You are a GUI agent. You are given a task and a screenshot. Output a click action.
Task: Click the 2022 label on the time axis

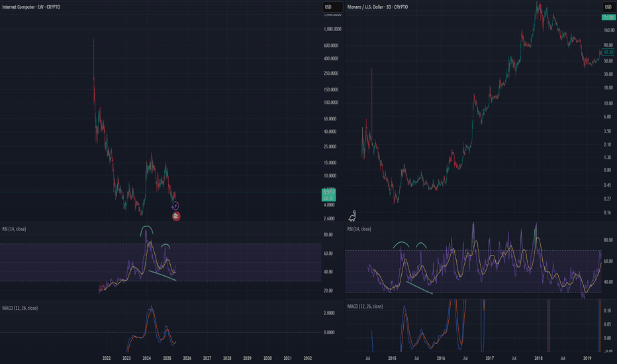pyautogui.click(x=106, y=358)
